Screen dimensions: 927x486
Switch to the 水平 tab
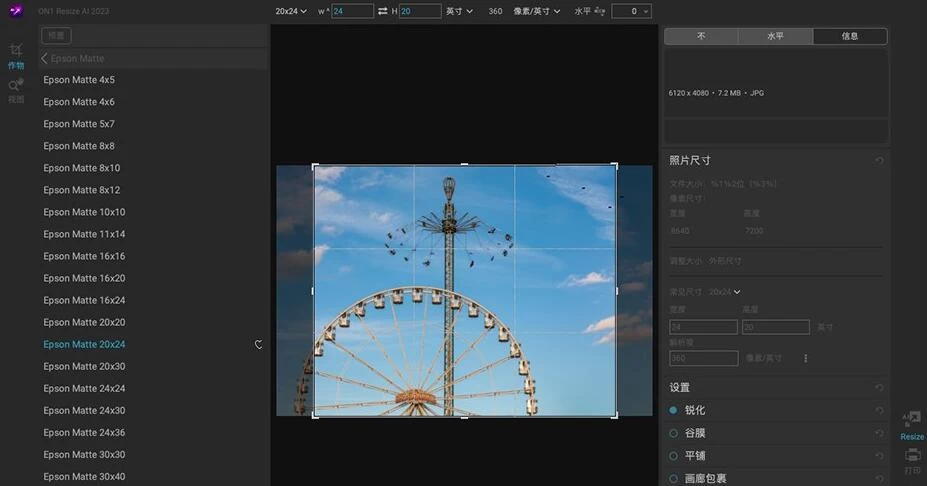(x=775, y=36)
